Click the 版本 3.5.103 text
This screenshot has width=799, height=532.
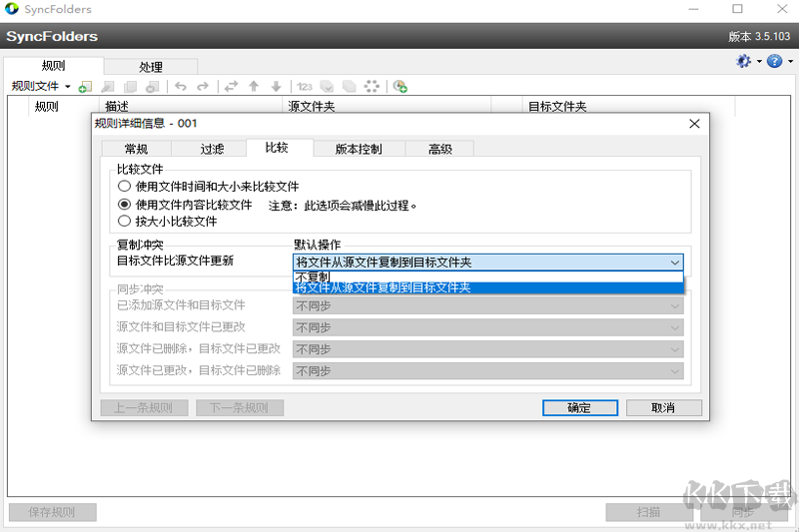pos(759,37)
